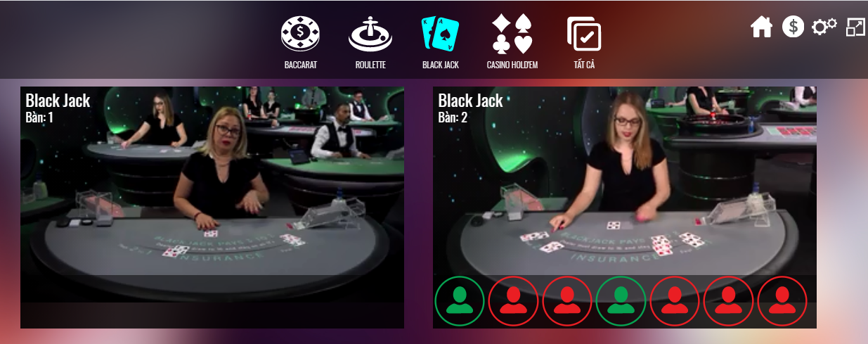Go to the home icon

762,27
